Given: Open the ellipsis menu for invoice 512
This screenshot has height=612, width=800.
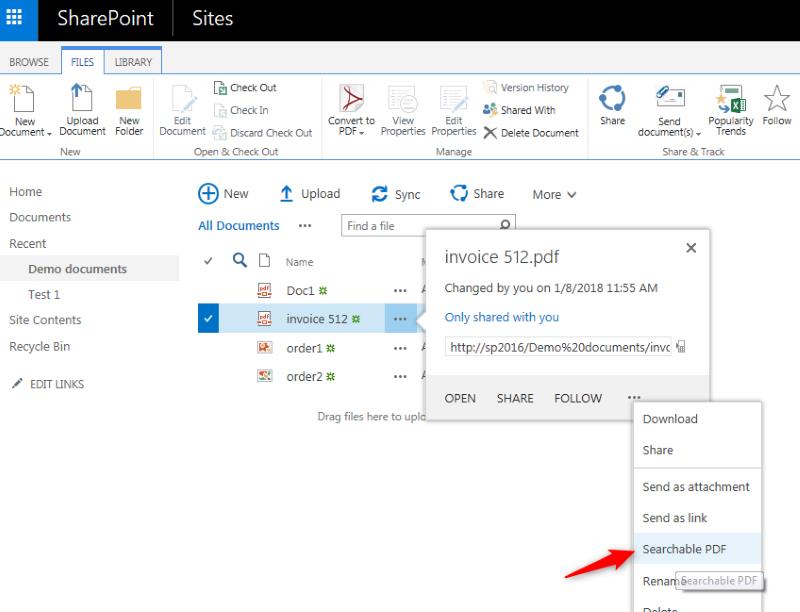Looking at the screenshot, I should [400, 319].
